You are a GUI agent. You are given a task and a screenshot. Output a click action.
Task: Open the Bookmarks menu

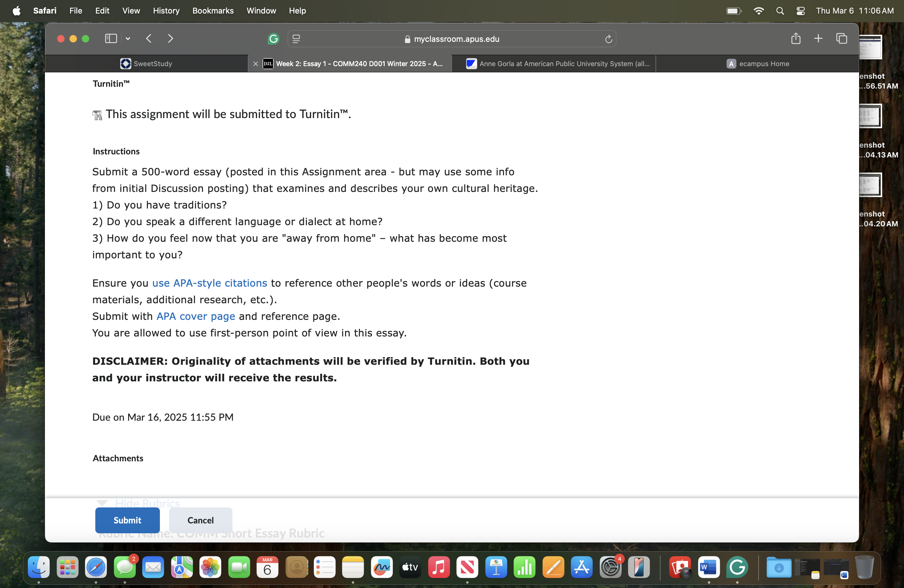(x=213, y=11)
